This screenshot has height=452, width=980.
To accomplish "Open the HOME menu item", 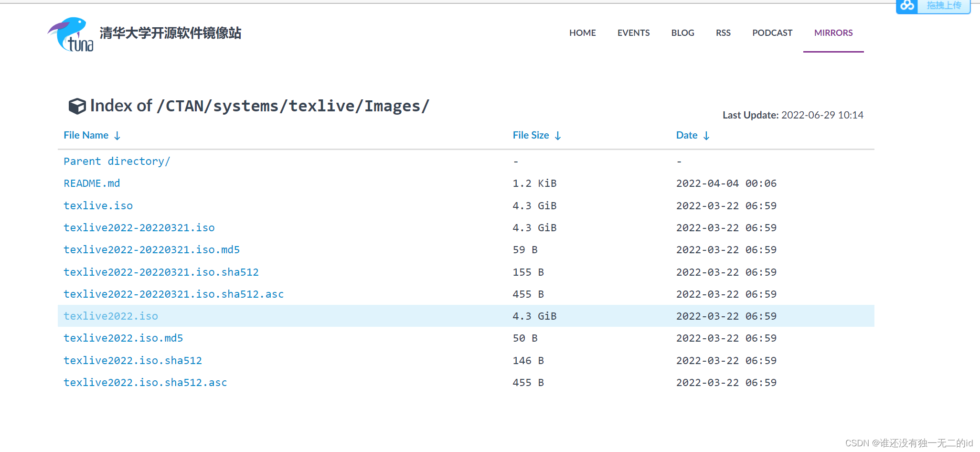I will point(582,33).
